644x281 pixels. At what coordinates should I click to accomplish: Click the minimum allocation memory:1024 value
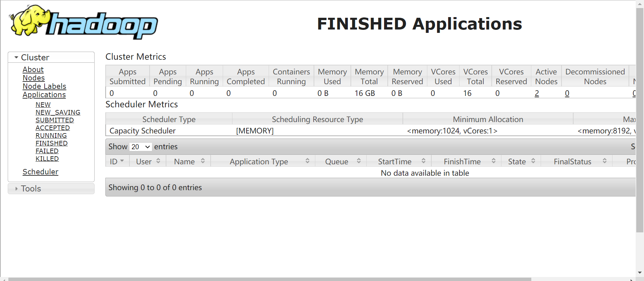452,131
